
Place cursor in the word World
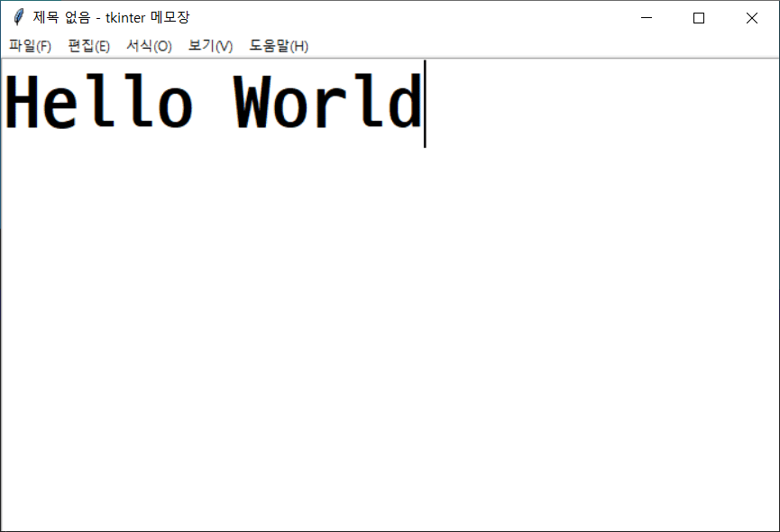click(x=328, y=101)
